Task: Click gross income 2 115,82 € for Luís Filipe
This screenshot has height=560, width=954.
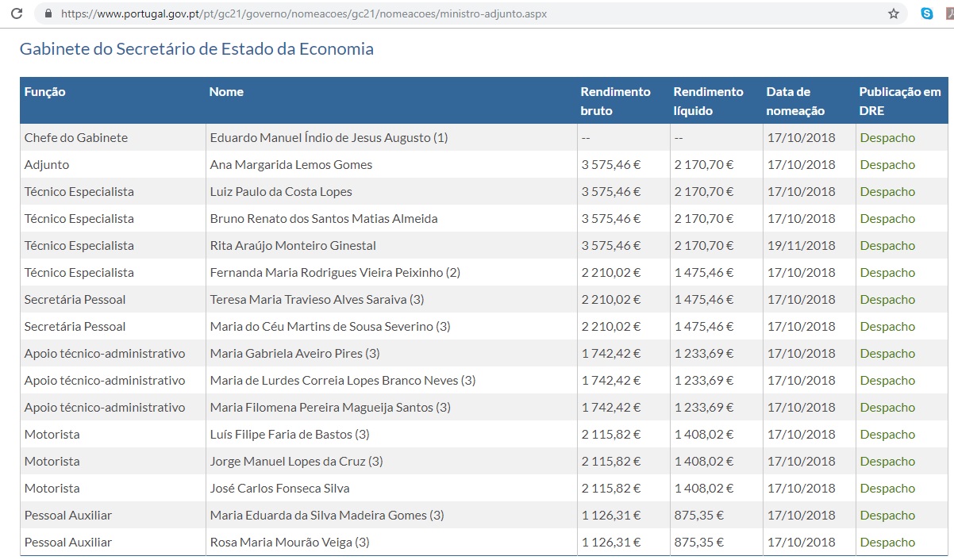Action: click(611, 434)
